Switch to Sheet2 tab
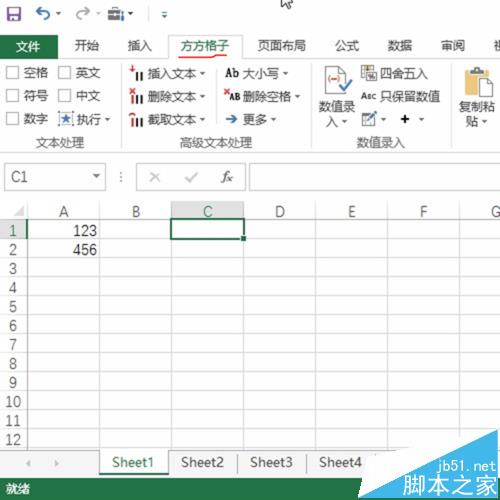The height and width of the screenshot is (500, 500). [202, 462]
